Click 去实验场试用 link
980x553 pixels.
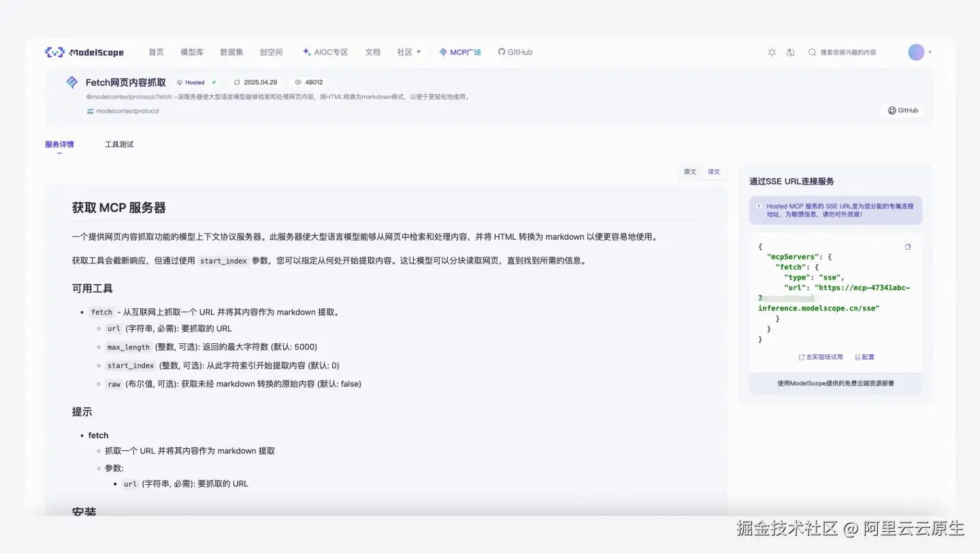coord(821,357)
